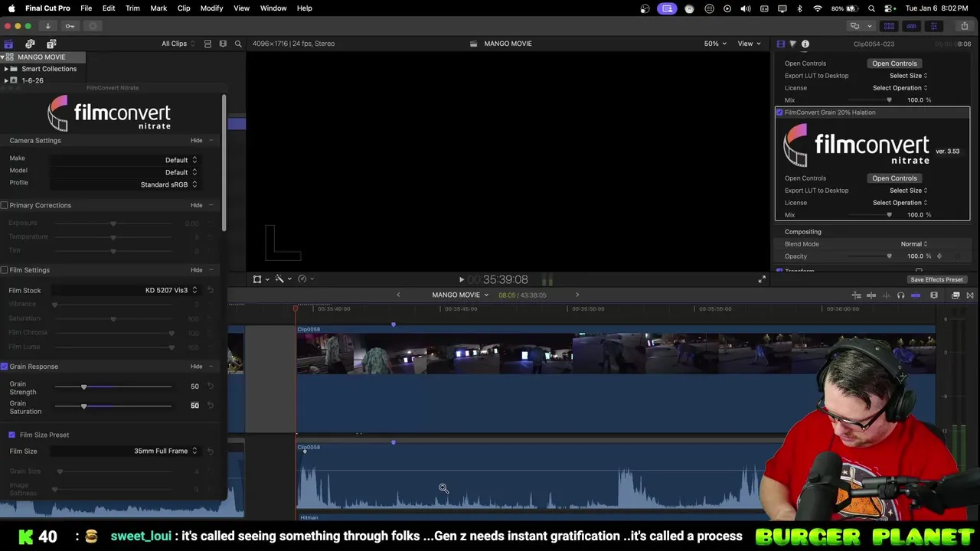This screenshot has height=551, width=980.
Task: Open the 50% viewer zoom dropdown
Action: tap(715, 44)
